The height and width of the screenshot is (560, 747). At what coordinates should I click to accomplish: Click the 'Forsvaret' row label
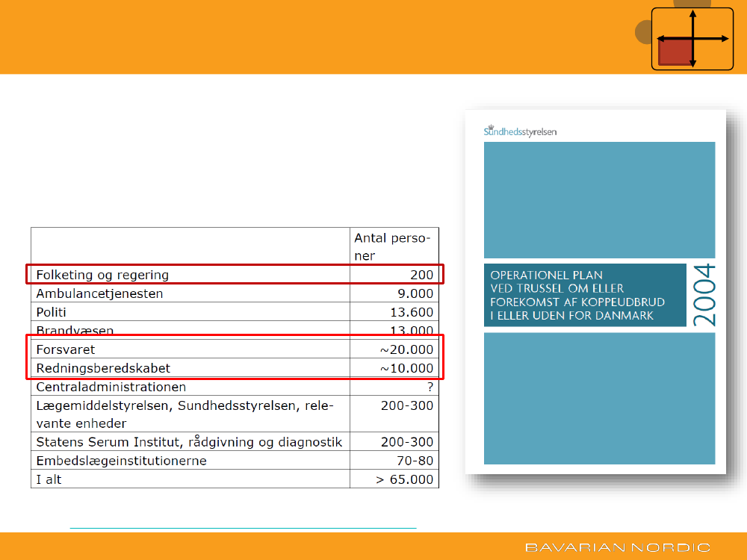point(66,349)
